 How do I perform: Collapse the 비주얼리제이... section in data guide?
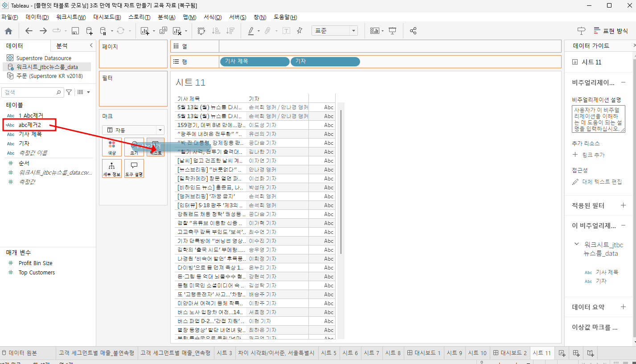(x=623, y=82)
